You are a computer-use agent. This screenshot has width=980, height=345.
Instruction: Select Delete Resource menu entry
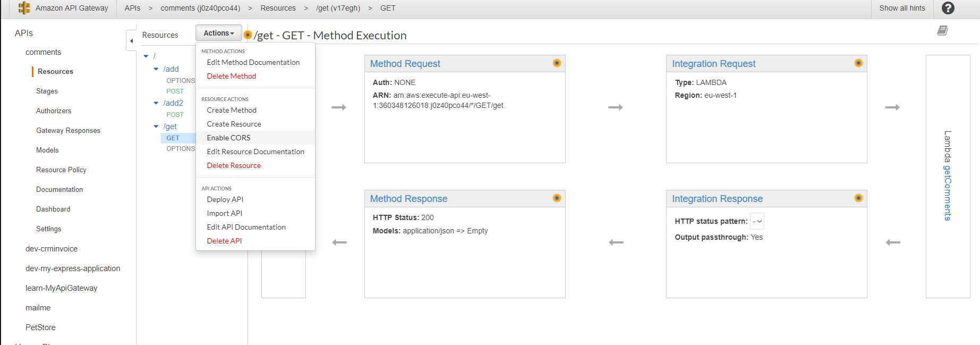point(255,165)
